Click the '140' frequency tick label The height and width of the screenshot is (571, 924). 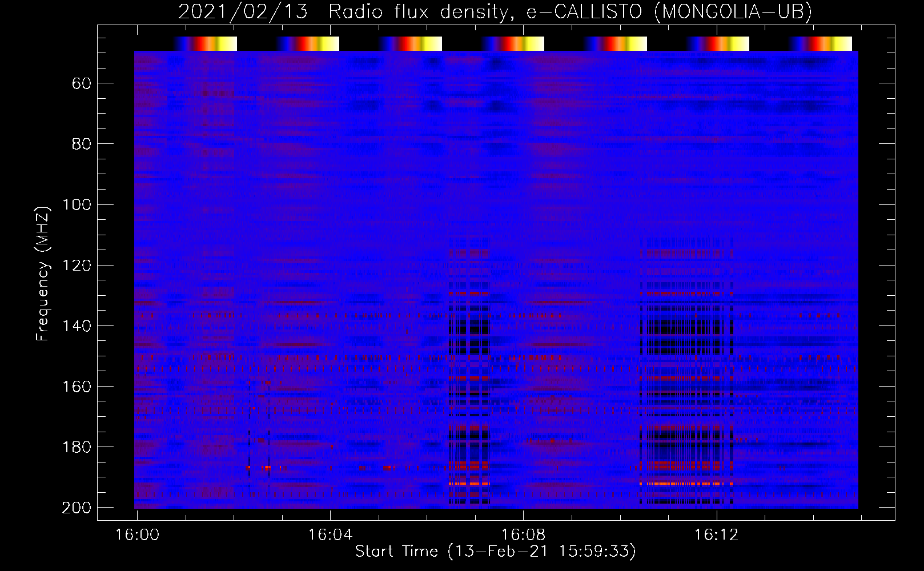(77, 326)
